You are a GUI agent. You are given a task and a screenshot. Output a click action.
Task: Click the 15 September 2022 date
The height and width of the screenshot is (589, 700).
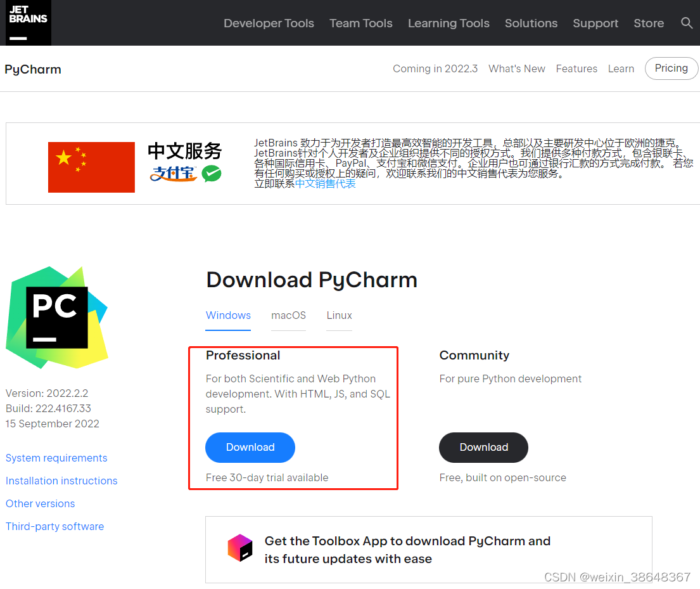click(52, 424)
